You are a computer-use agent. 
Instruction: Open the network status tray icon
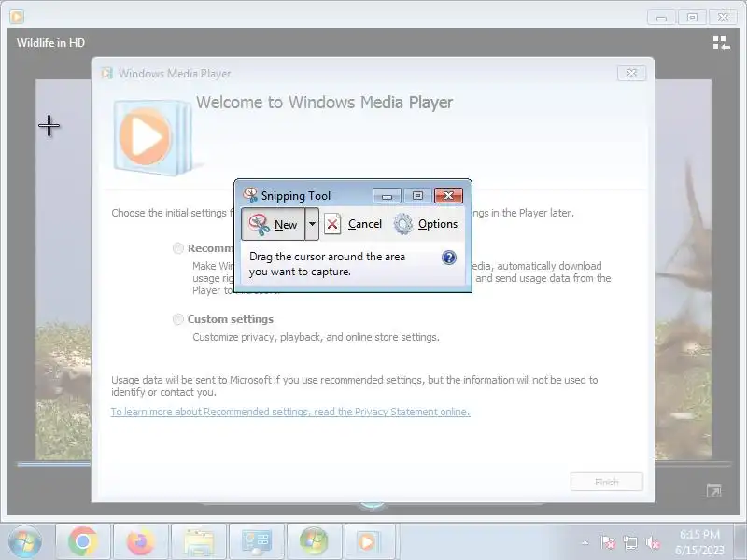[x=629, y=542]
